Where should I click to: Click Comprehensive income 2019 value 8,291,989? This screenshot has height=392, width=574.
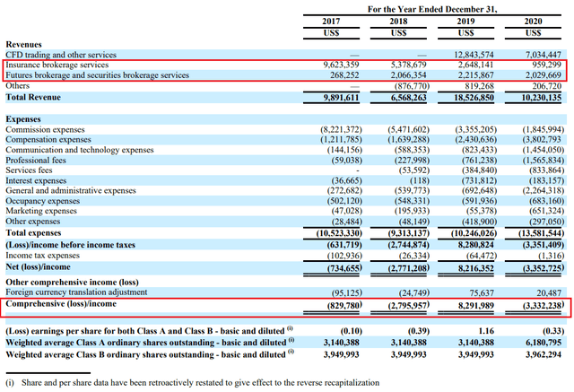[476, 306]
